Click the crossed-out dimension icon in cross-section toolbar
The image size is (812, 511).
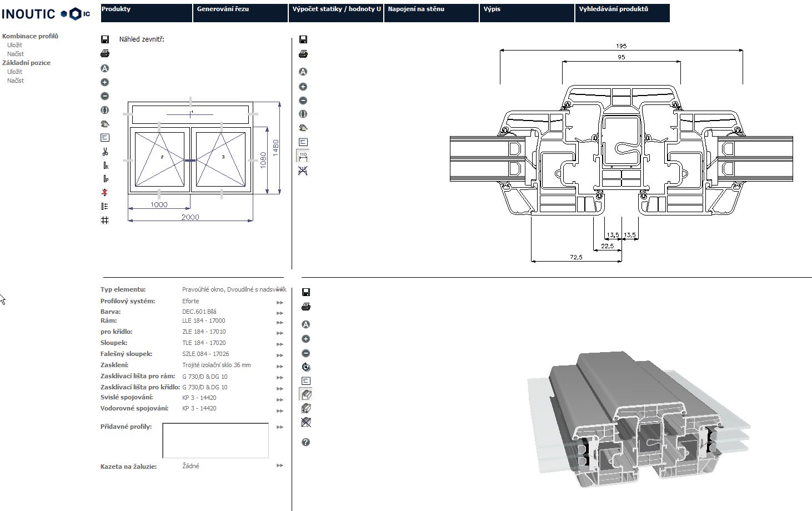pyautogui.click(x=303, y=171)
